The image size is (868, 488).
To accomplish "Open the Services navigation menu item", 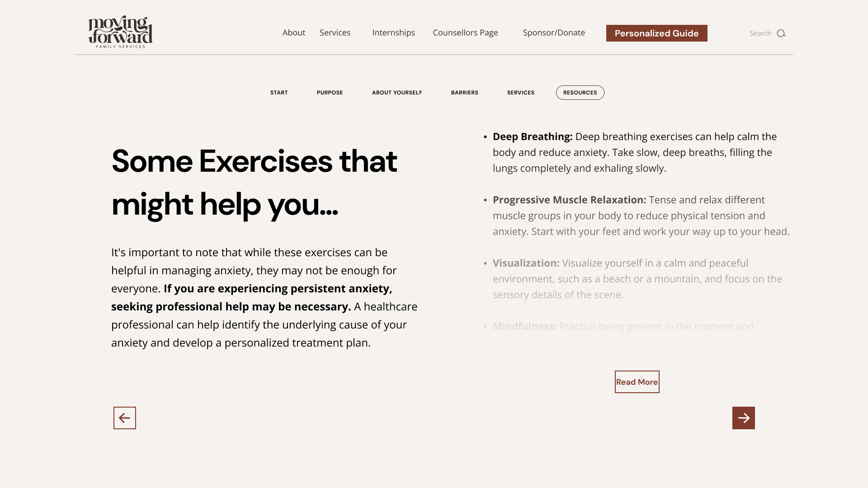I will pyautogui.click(x=335, y=32).
